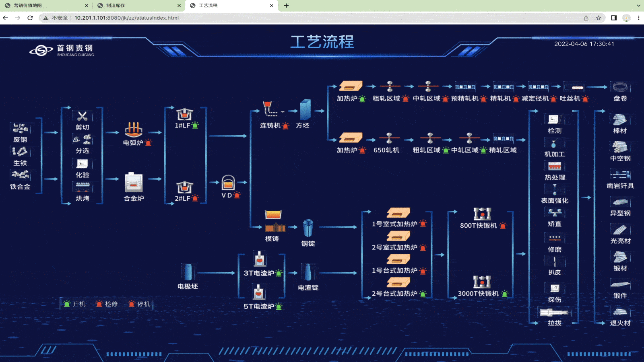Select the 800T快锻机 forging press icon

pyautogui.click(x=482, y=214)
